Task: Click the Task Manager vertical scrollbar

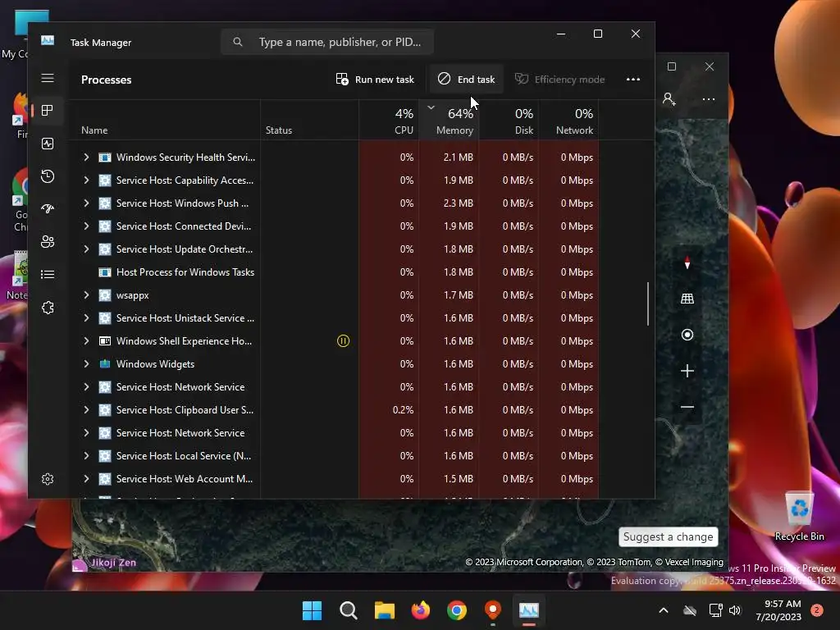Action: (x=648, y=304)
